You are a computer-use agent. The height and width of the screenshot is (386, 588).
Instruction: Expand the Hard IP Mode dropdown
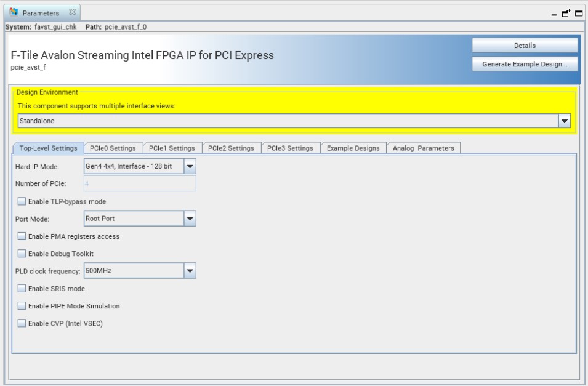click(190, 166)
